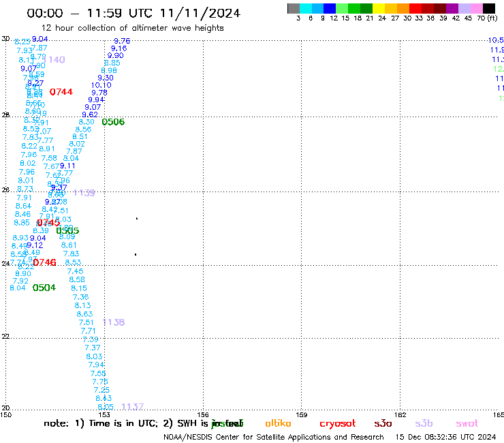Click the 9.11 wave height value
The height and width of the screenshot is (443, 504).
[x=67, y=166]
